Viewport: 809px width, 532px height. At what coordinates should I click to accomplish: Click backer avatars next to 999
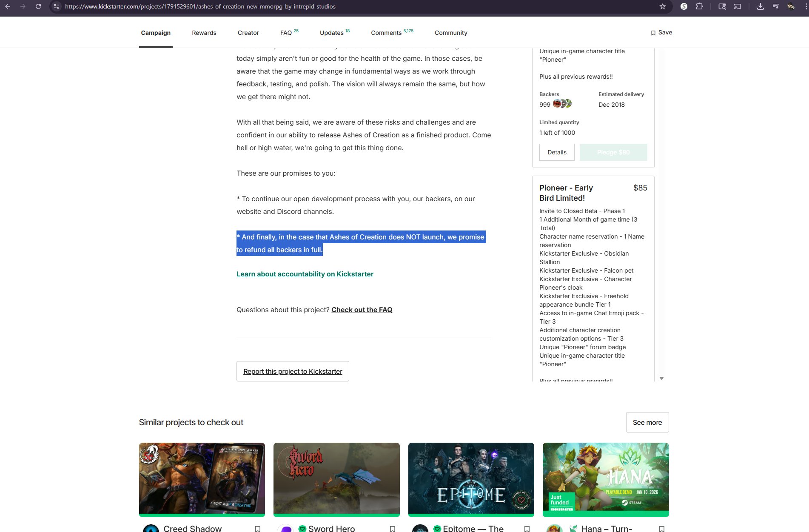(562, 103)
